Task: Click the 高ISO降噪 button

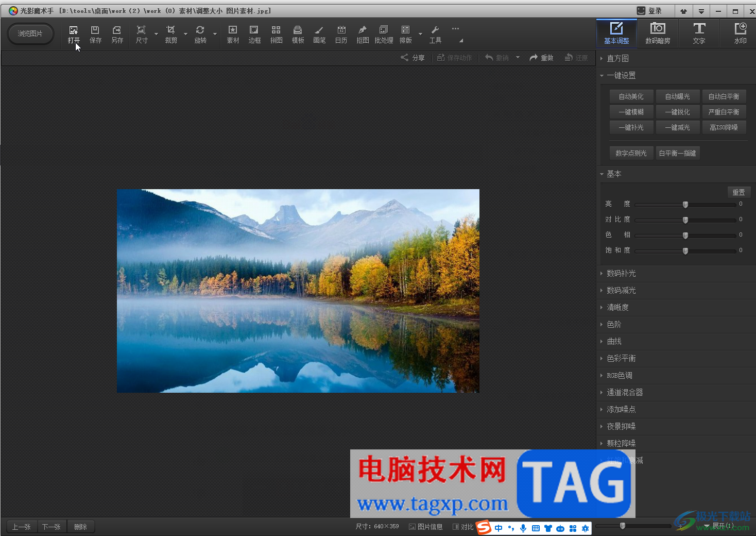Action: click(x=724, y=127)
